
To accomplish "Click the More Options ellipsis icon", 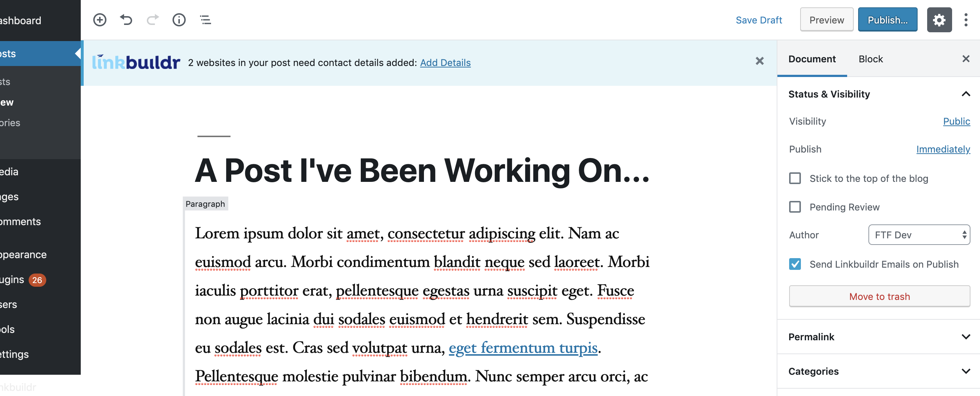I will pyautogui.click(x=968, y=20).
